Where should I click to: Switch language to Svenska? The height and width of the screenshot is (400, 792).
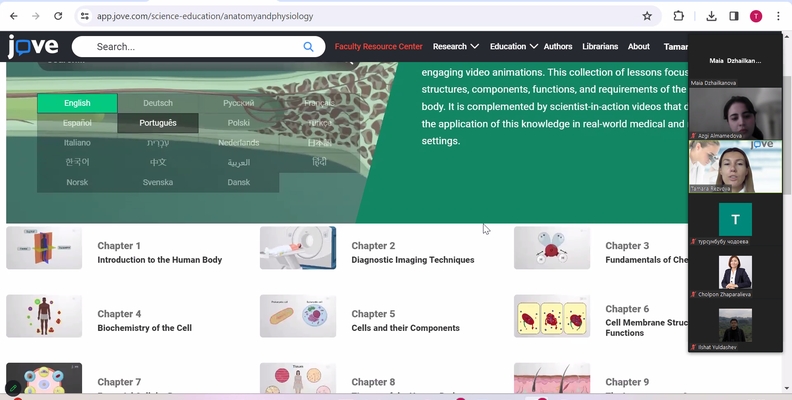[158, 182]
